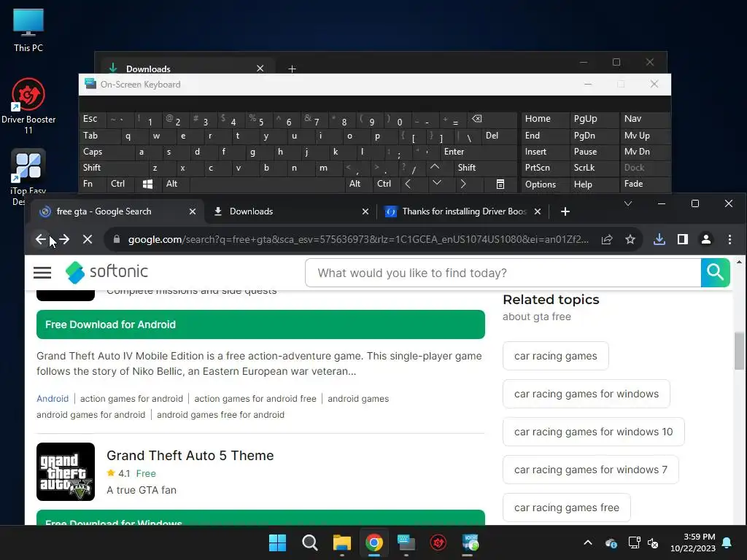Open Softonic hamburger menu
Viewport: 747px width, 560px height.
click(x=42, y=273)
